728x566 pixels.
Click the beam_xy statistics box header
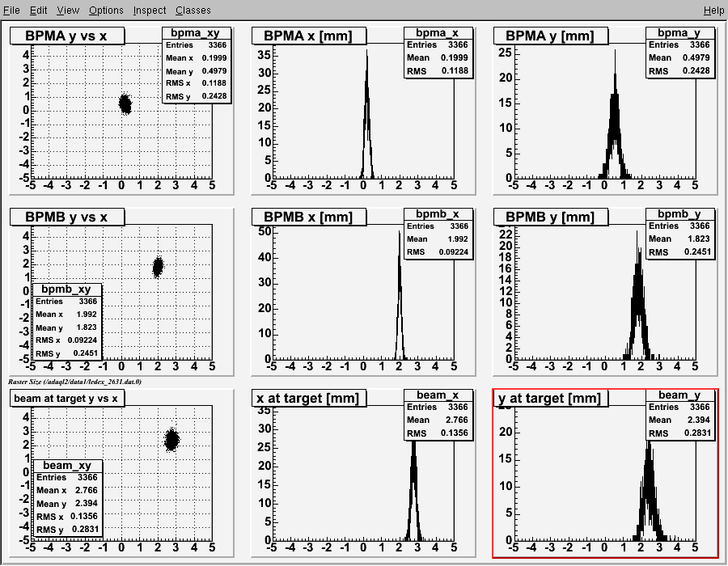(68, 465)
